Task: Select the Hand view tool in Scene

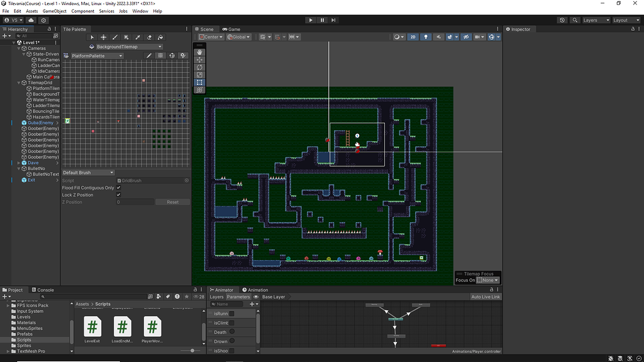Action: (199, 52)
